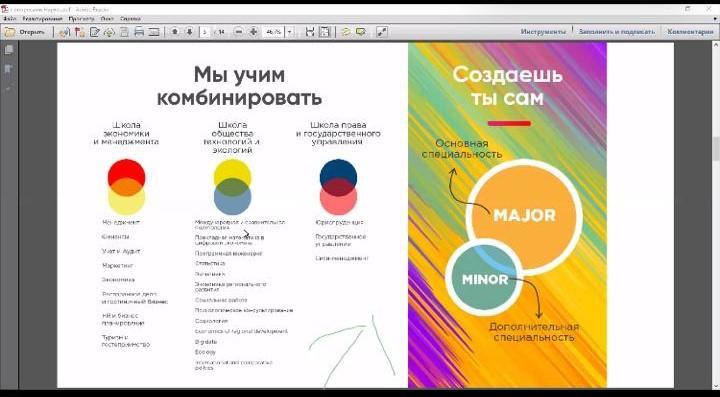Screen dimensions: 720x397
Task: Click the heading "Создаешь ты сам"
Action: (x=507, y=86)
